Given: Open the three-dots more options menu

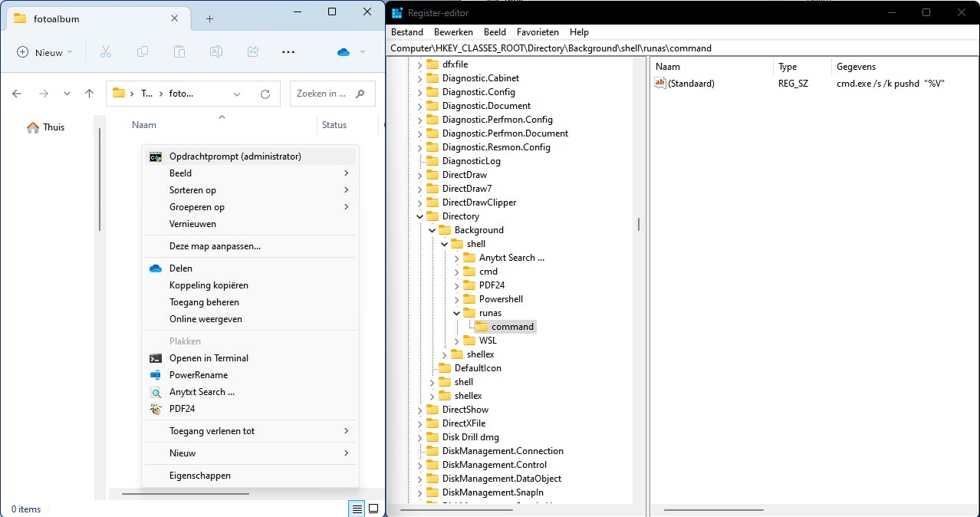Looking at the screenshot, I should point(288,52).
